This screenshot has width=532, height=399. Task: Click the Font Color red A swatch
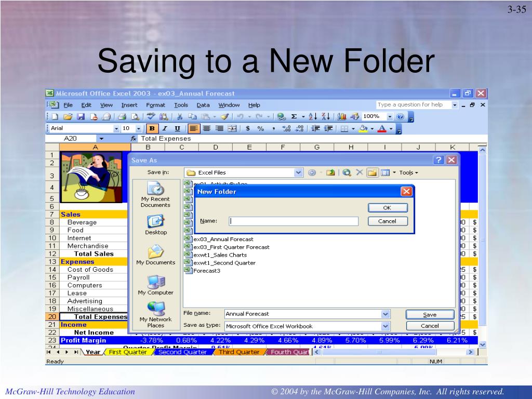point(382,129)
